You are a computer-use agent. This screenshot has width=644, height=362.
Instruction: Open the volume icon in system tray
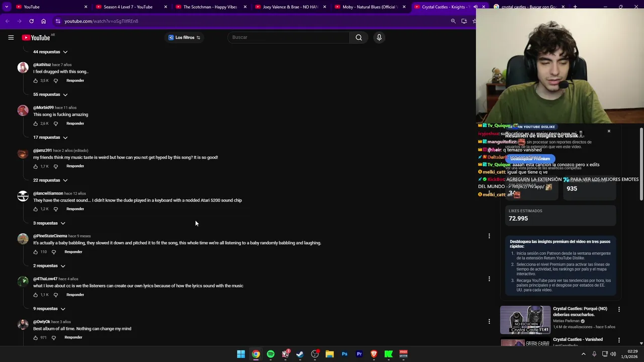pyautogui.click(x=613, y=354)
